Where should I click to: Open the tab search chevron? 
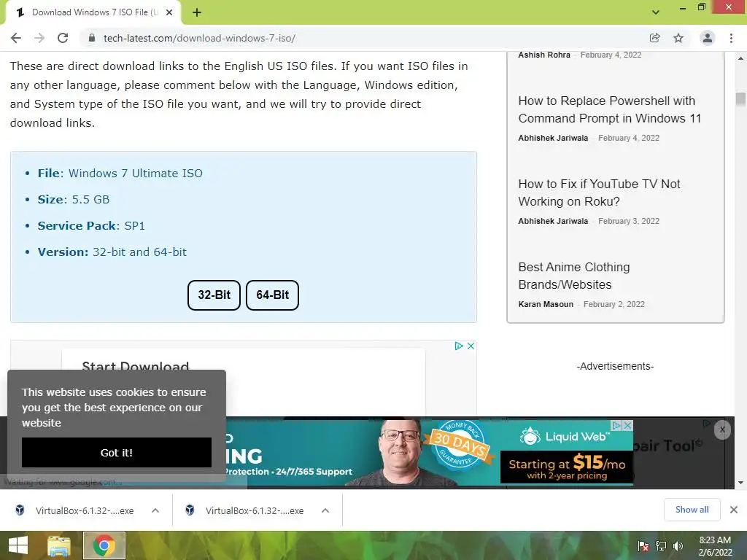tap(656, 12)
